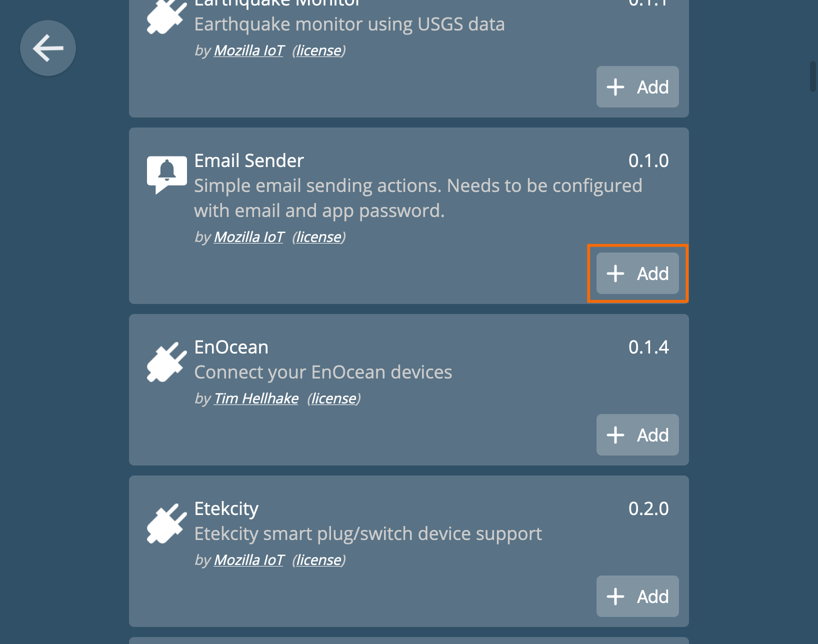Open Mozilla IoT link under Etekcity
818x644 pixels.
coord(249,560)
